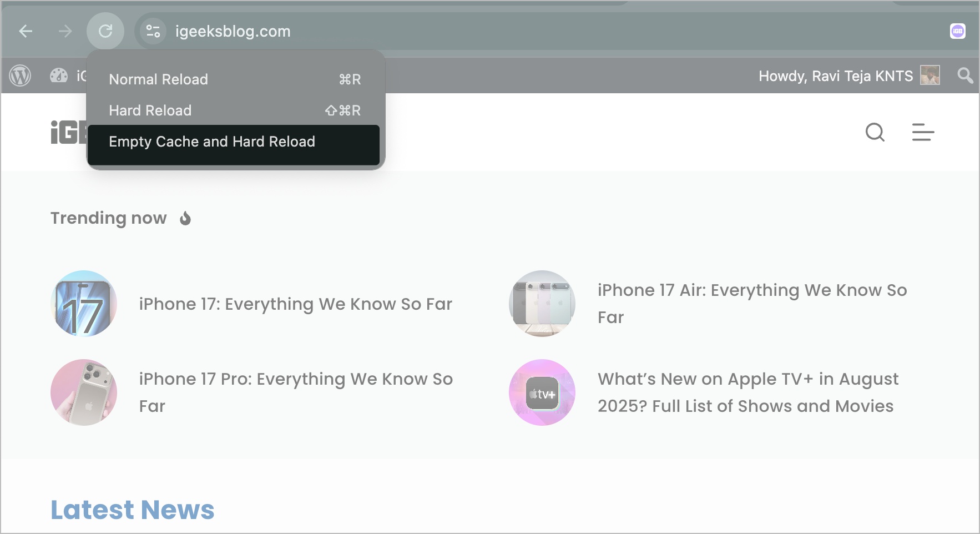Click the browser forward arrow
Image resolution: width=980 pixels, height=534 pixels.
[65, 31]
